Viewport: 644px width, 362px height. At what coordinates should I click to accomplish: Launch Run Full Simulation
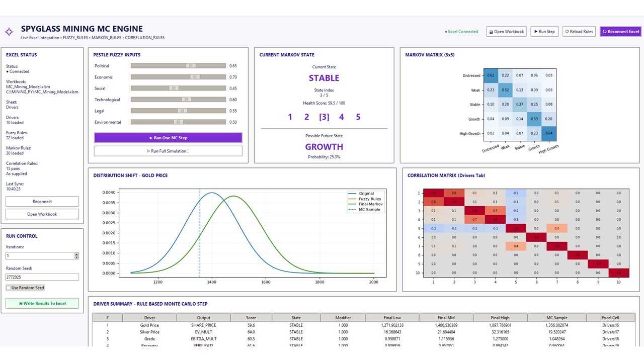click(168, 151)
